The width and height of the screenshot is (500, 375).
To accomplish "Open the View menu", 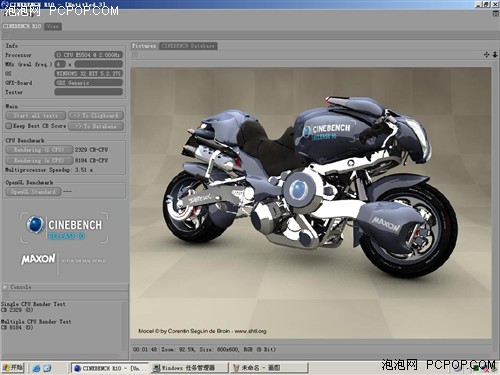I will pos(53,26).
